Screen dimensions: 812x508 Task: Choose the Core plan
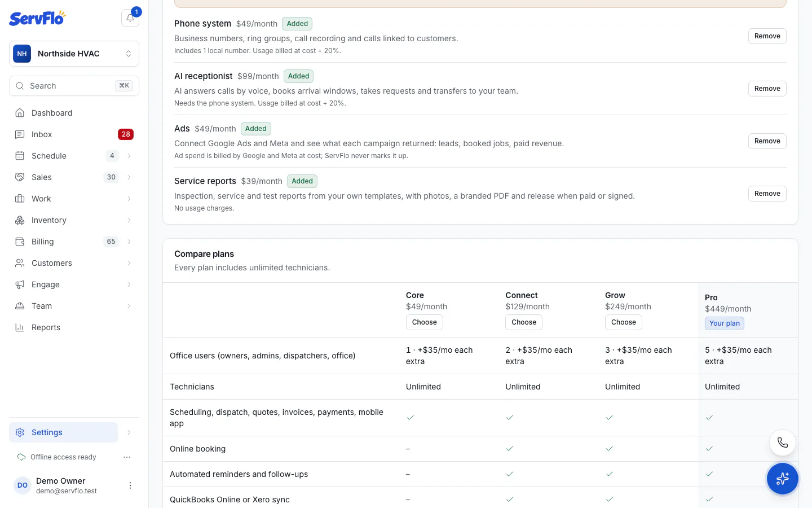(424, 322)
